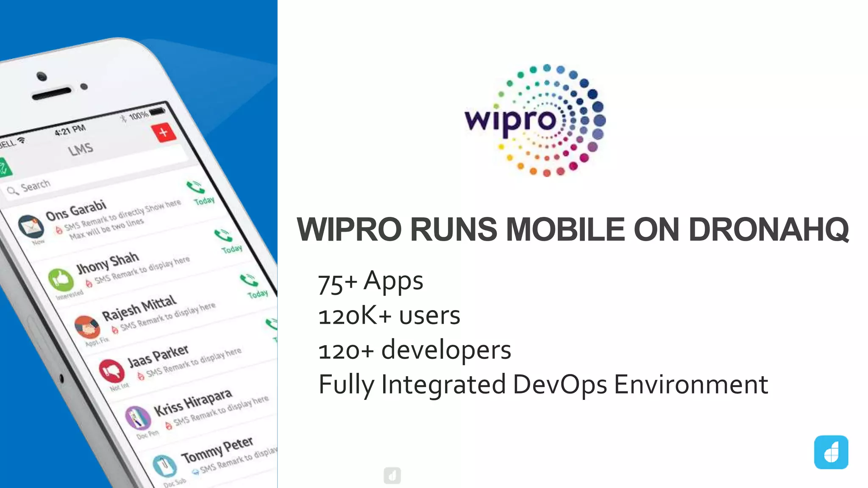Tap the green call icon for Jhony Shah
This screenshot has height=488, width=868.
tap(223, 235)
